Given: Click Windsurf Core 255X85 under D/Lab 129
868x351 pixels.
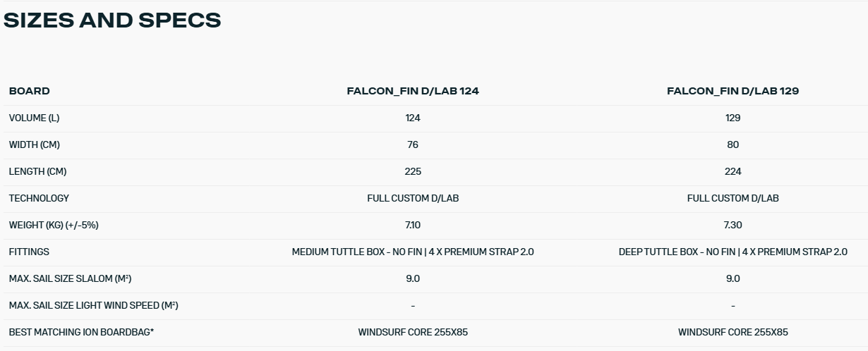Looking at the screenshot, I should (x=733, y=332).
